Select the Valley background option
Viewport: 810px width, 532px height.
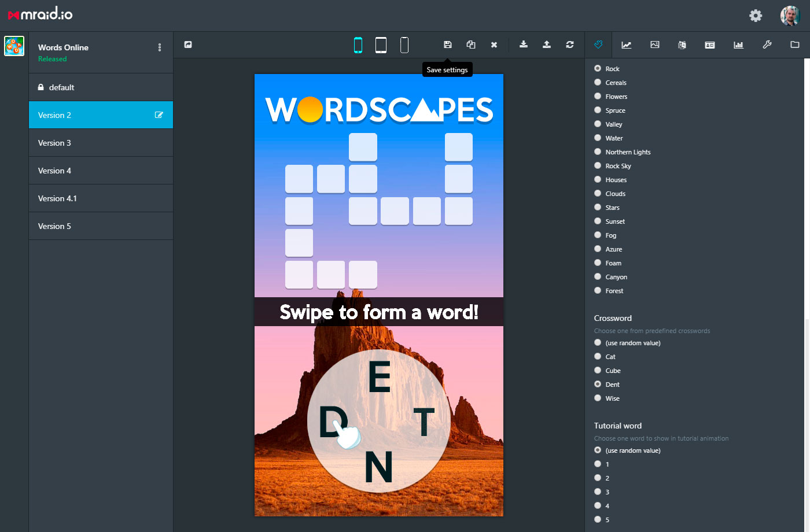(598, 124)
